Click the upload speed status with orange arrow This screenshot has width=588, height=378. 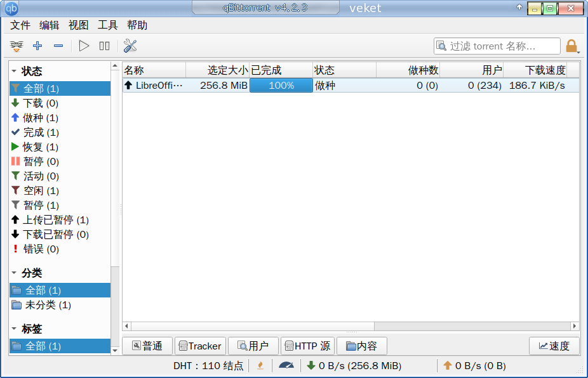(474, 366)
